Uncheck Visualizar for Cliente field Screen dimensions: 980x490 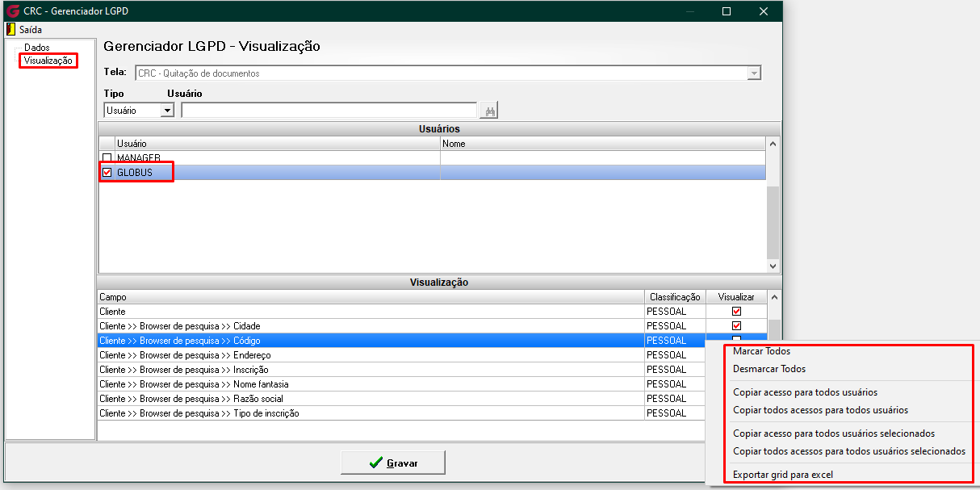[x=736, y=311]
